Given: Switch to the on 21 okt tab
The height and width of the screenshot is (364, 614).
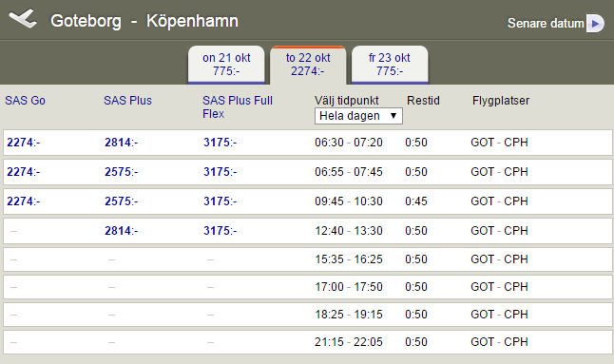Looking at the screenshot, I should pos(226,65).
